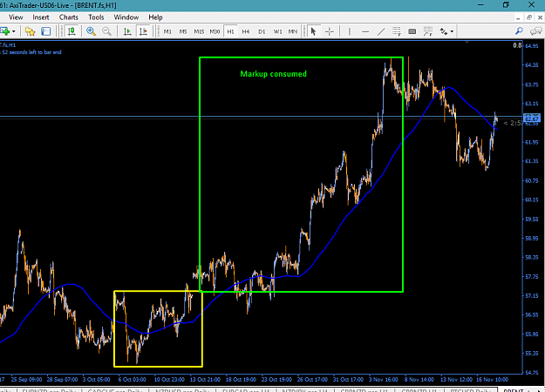
Task: Pick the diagonal trendline tool
Action: pyautogui.click(x=381, y=31)
